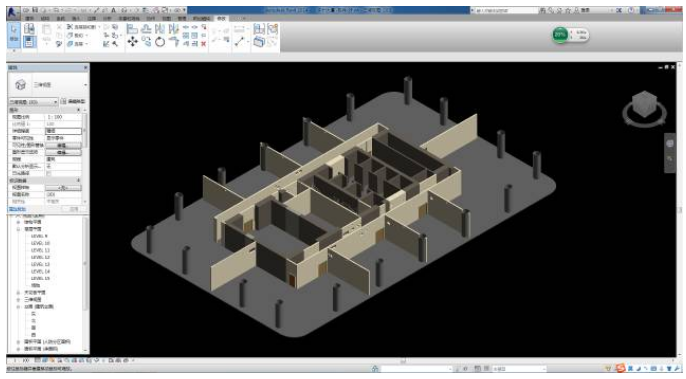Click the second 编辑 button in Properties
Image resolution: width=686 pixels, height=379 pixels.
[63, 152]
